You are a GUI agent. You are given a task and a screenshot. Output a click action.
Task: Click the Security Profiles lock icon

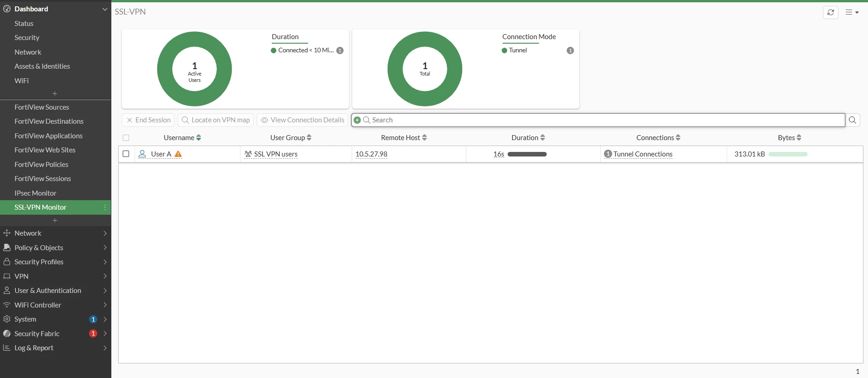[x=7, y=262]
